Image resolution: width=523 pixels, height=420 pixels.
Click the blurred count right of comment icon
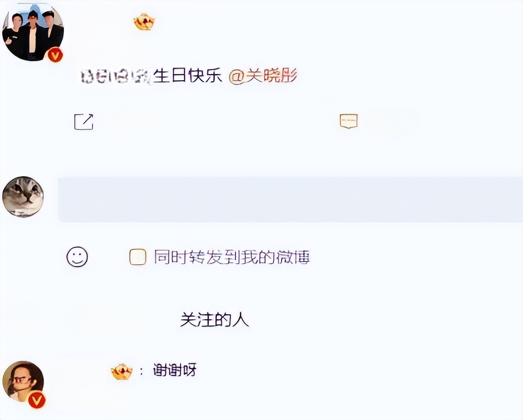pos(394,121)
